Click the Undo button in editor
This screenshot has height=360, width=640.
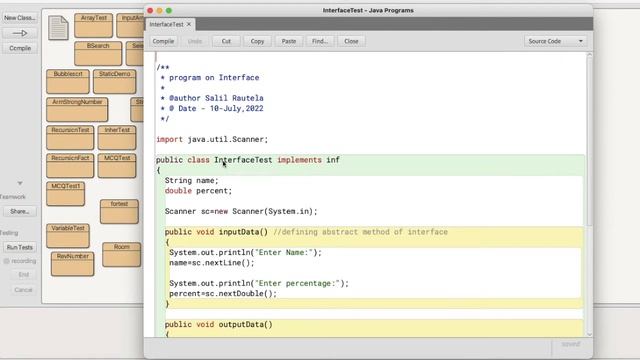pyautogui.click(x=195, y=41)
